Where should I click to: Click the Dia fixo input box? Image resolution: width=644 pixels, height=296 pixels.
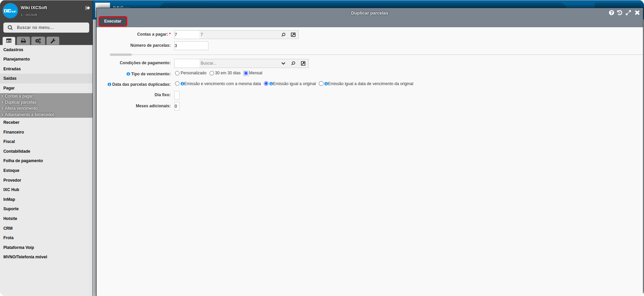click(177, 95)
